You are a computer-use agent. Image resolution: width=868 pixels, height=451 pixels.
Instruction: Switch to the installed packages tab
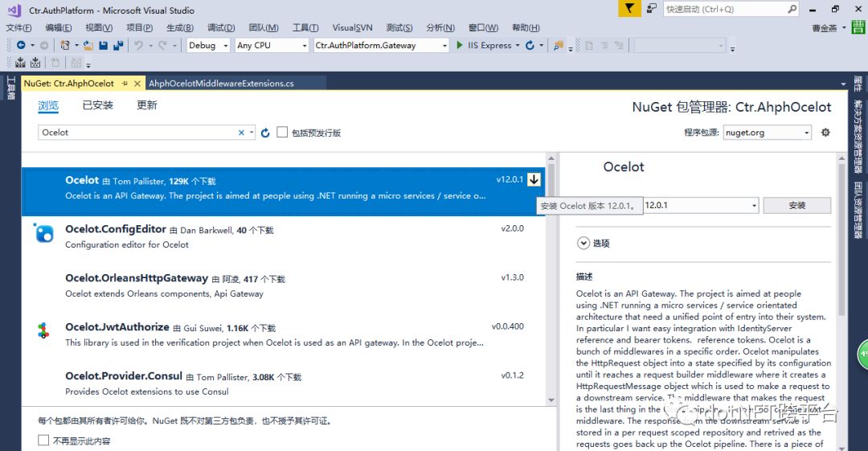(x=98, y=105)
